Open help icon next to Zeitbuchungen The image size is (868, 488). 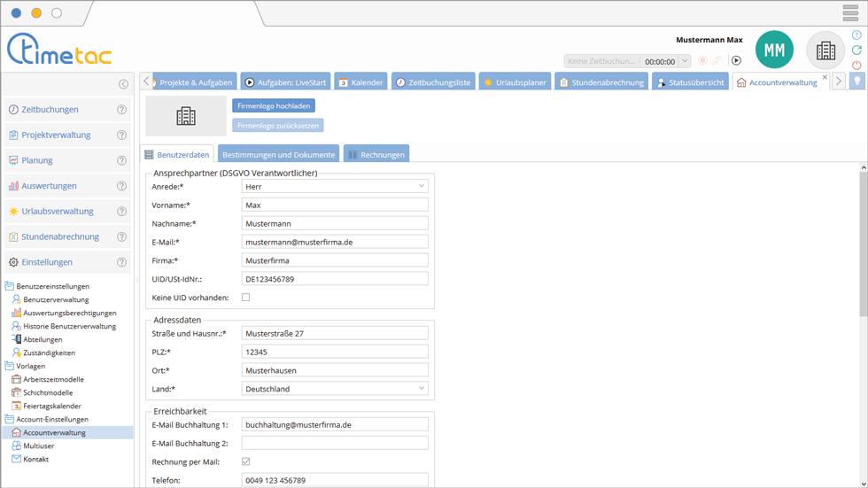(x=122, y=110)
